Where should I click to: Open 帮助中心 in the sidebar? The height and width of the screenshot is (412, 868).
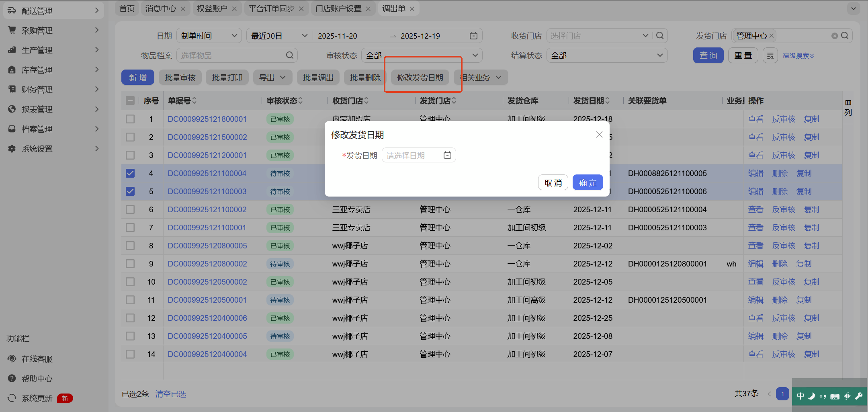pyautogui.click(x=37, y=378)
